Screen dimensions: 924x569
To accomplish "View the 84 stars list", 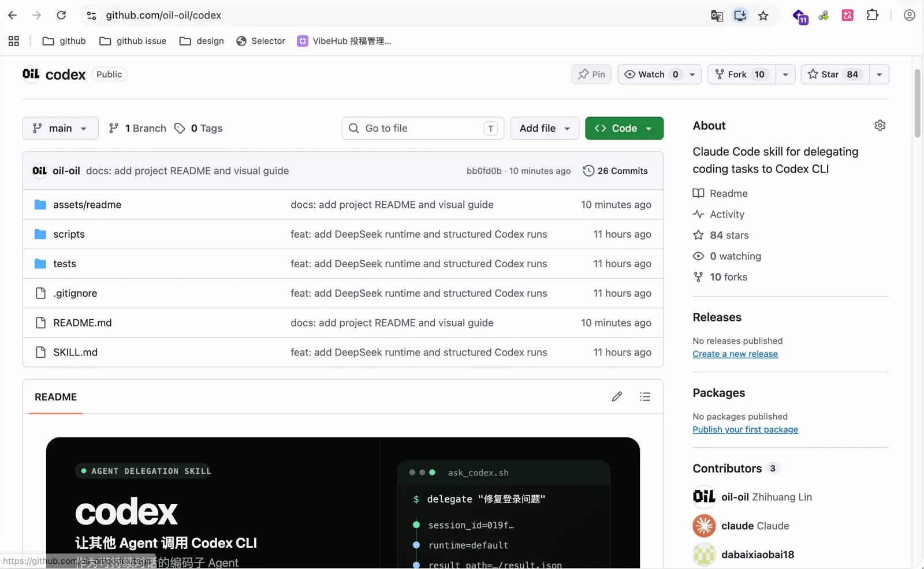I will coord(721,235).
